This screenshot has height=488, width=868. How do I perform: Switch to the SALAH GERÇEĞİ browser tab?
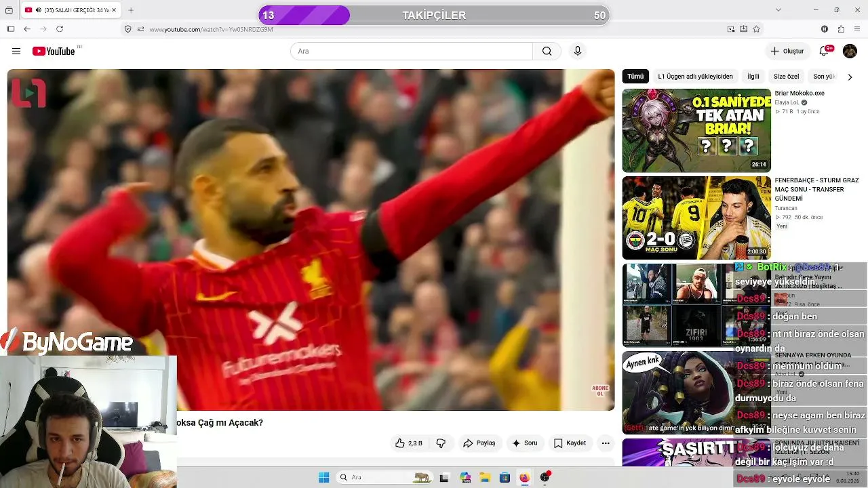[71, 10]
